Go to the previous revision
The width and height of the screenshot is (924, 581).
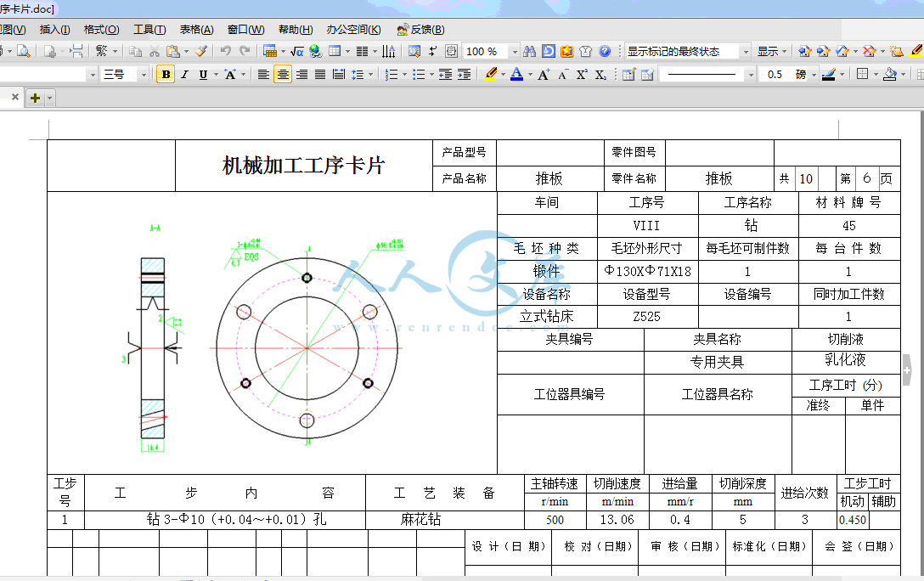(805, 51)
